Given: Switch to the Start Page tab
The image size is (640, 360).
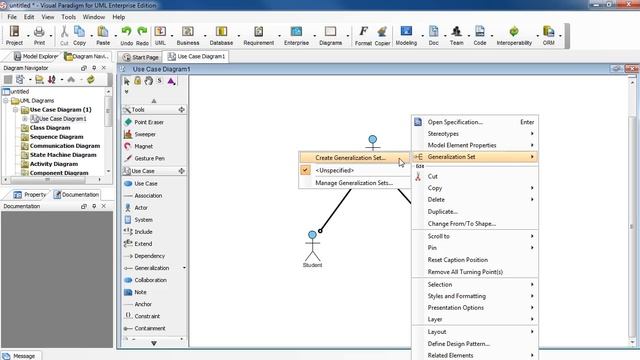Looking at the screenshot, I should (x=140, y=57).
